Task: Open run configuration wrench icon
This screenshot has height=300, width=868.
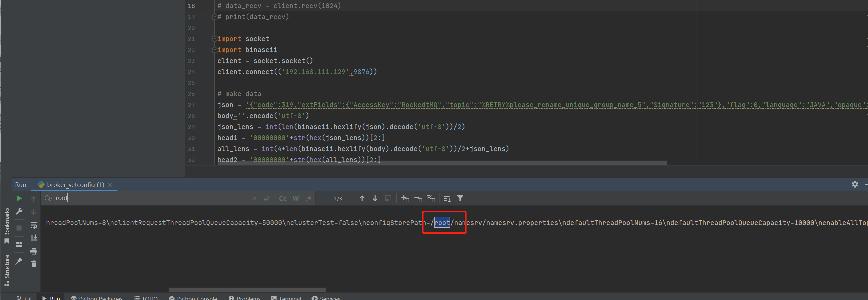Action: click(x=19, y=211)
